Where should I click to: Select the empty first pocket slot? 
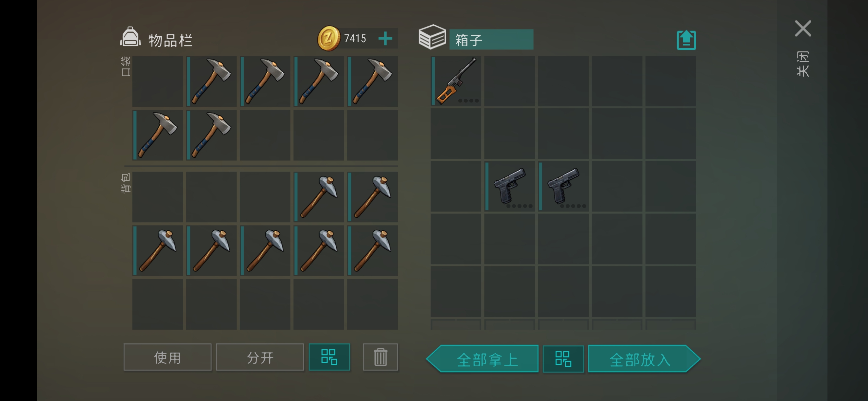pos(158,81)
